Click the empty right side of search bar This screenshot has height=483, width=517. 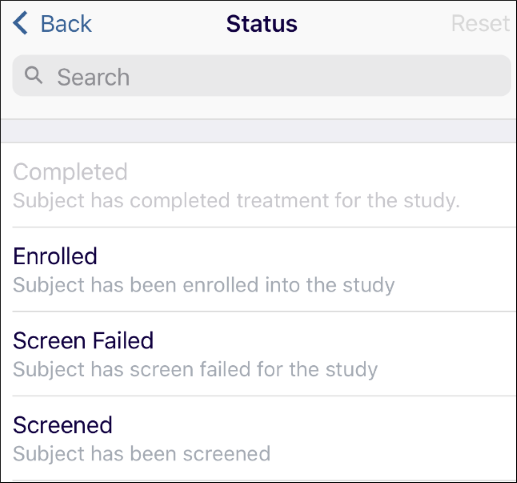(400, 76)
